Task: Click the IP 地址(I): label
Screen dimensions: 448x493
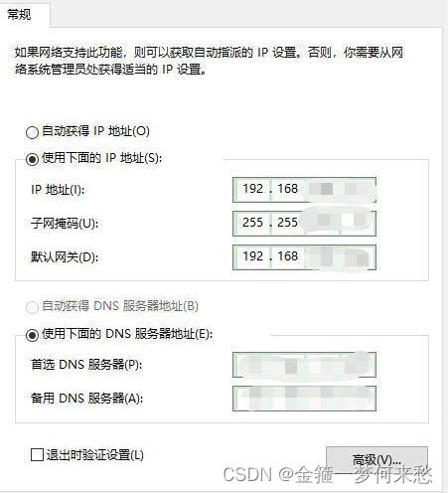Action: [x=58, y=190]
